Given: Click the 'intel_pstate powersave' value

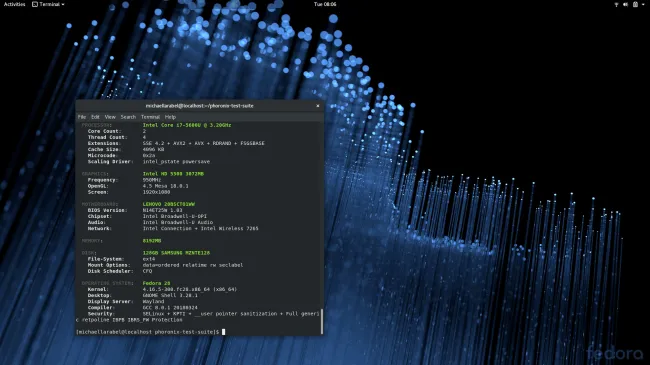Looking at the screenshot, I should pyautogui.click(x=176, y=161).
